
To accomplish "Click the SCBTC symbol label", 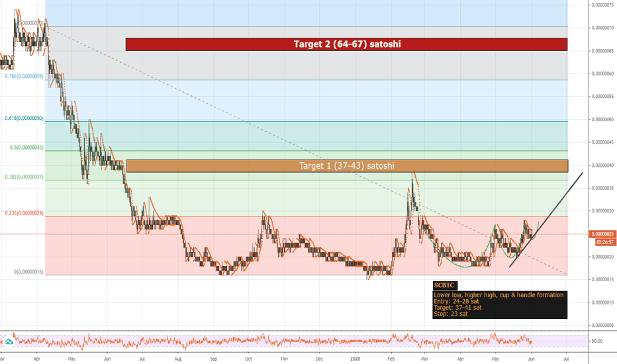I will click(444, 285).
